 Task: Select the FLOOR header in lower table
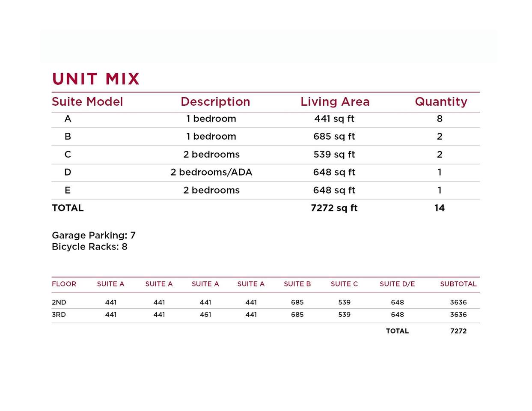coord(64,284)
